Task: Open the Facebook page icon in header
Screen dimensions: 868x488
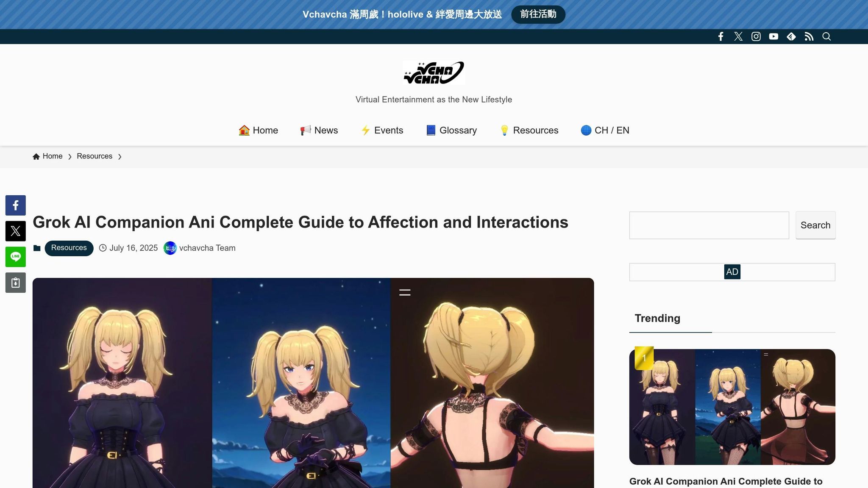Action: pyautogui.click(x=721, y=36)
